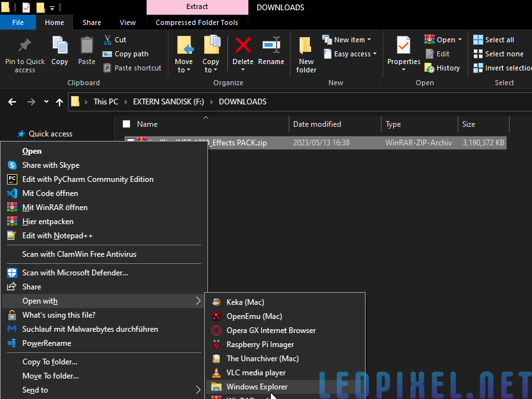Click the Rename icon in Organize group
The width and height of the screenshot is (532, 399).
(x=271, y=46)
